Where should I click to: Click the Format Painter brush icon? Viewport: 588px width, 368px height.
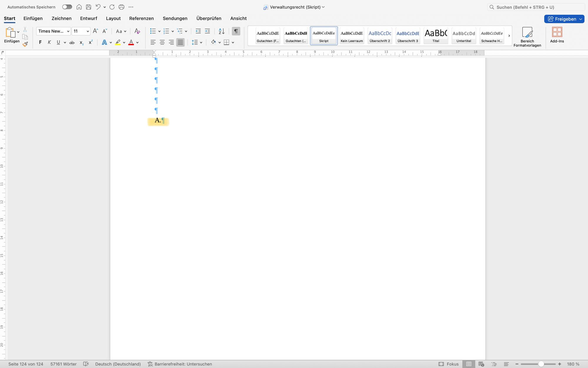(x=25, y=44)
